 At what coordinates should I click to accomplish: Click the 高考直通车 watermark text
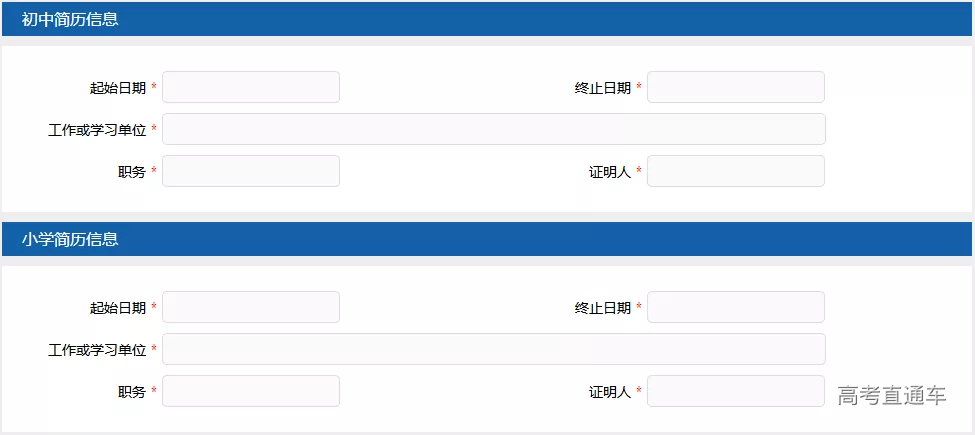click(891, 396)
